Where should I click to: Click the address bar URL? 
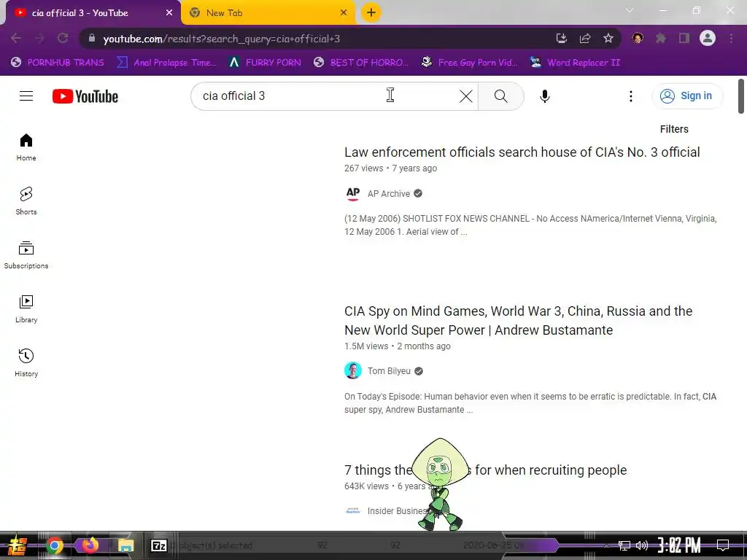coord(222,39)
